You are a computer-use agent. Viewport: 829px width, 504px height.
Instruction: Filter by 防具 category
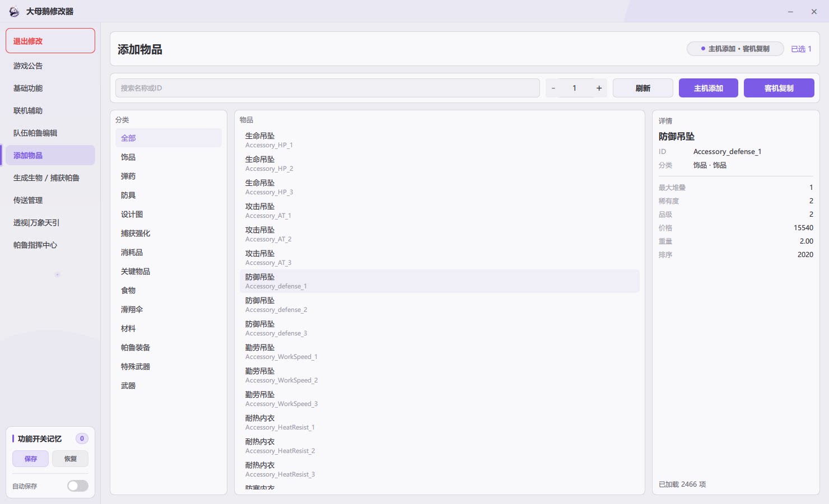click(169, 195)
